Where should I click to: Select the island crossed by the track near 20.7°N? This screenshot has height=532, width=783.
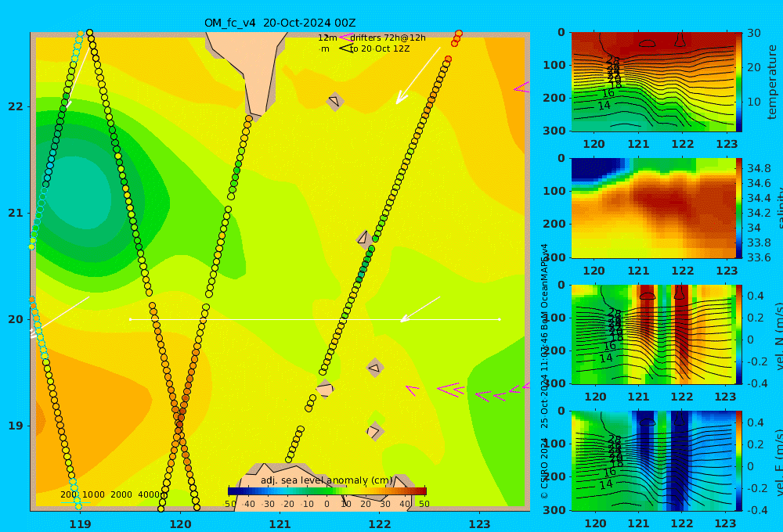[x=363, y=238]
